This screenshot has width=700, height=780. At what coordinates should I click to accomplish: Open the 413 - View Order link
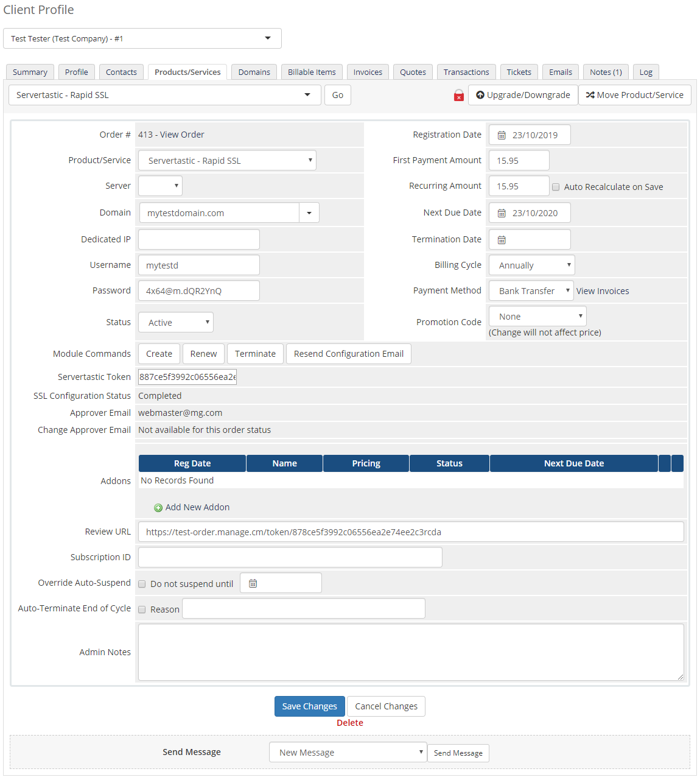click(171, 135)
